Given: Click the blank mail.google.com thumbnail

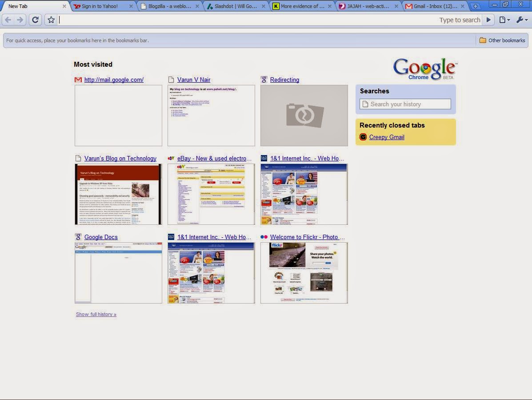Looking at the screenshot, I should click(x=118, y=116).
